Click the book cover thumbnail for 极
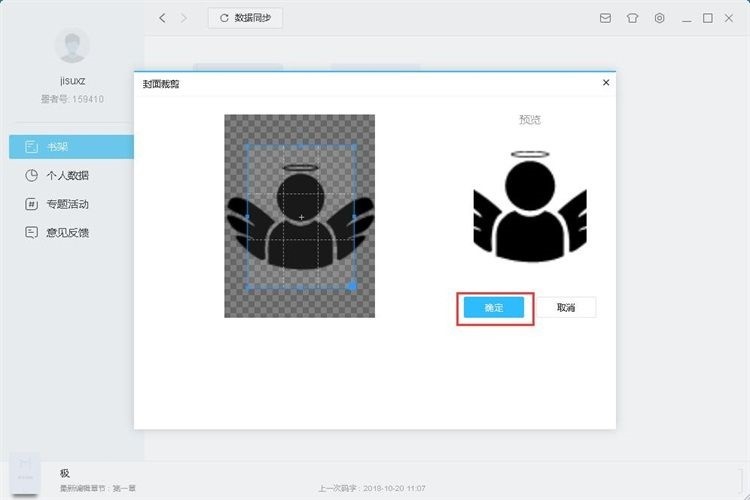This screenshot has height=500, width=750. click(x=27, y=473)
